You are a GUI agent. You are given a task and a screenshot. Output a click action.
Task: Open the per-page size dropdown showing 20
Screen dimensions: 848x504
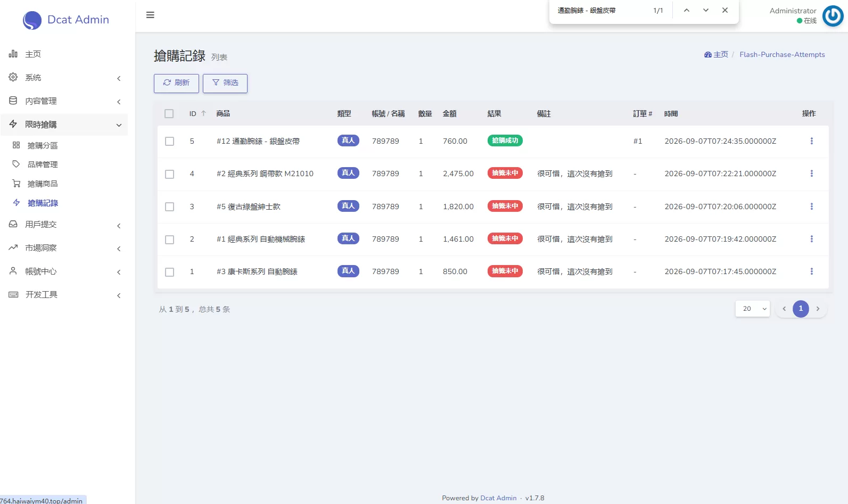[x=753, y=309]
